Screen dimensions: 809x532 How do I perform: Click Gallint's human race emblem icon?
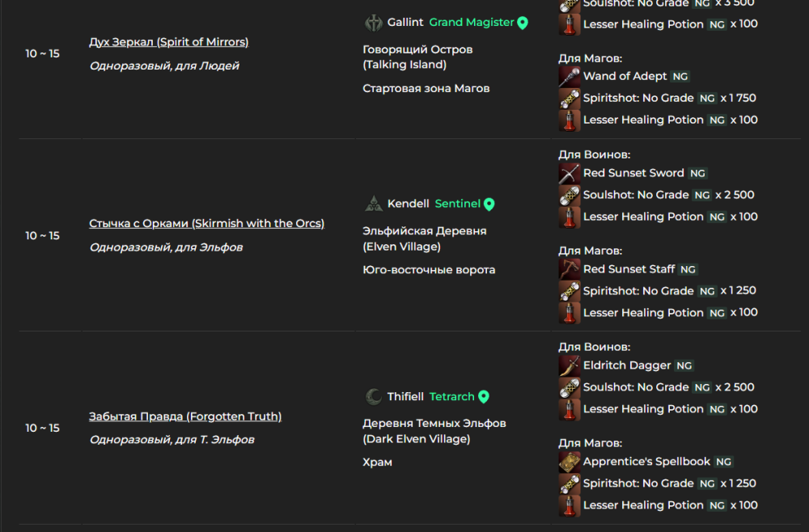[374, 23]
